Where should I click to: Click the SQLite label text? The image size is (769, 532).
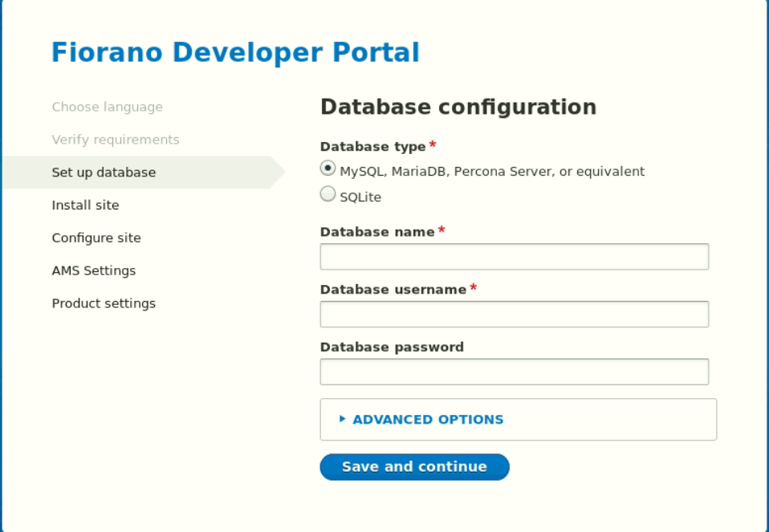click(360, 197)
